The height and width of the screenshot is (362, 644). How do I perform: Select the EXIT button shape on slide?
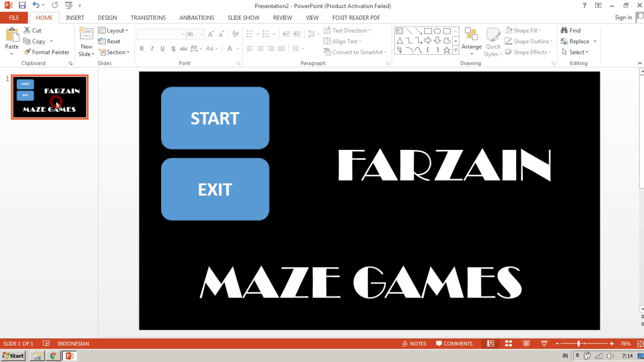pyautogui.click(x=215, y=190)
